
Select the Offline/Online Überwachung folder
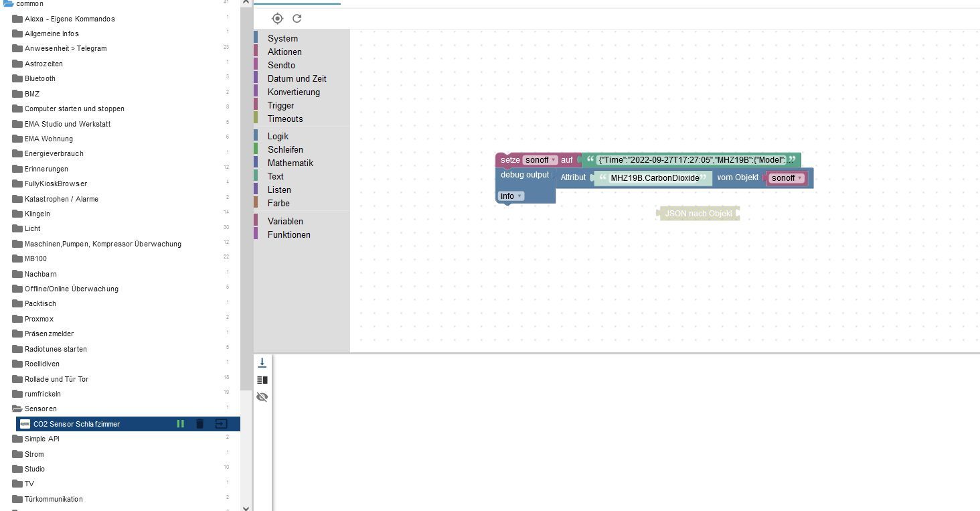pos(72,289)
